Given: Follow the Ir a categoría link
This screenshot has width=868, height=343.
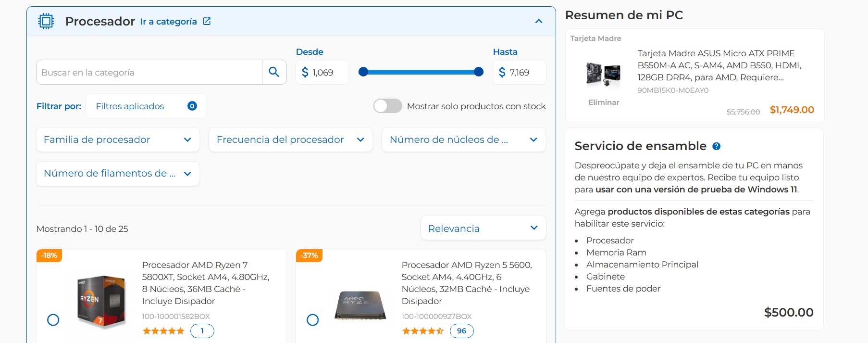Looking at the screenshot, I should tap(168, 22).
